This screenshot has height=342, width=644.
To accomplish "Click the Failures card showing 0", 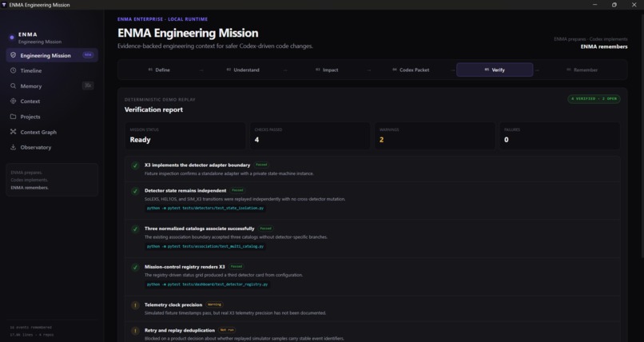I will [x=560, y=136].
